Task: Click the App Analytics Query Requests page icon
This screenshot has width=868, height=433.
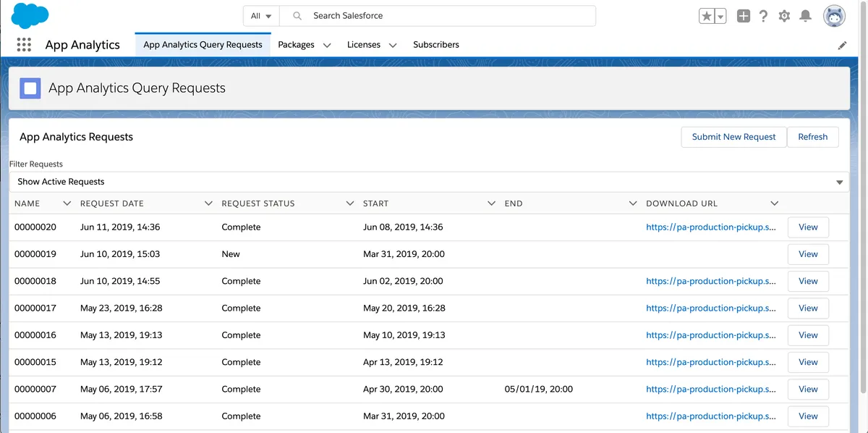Action: tap(30, 88)
